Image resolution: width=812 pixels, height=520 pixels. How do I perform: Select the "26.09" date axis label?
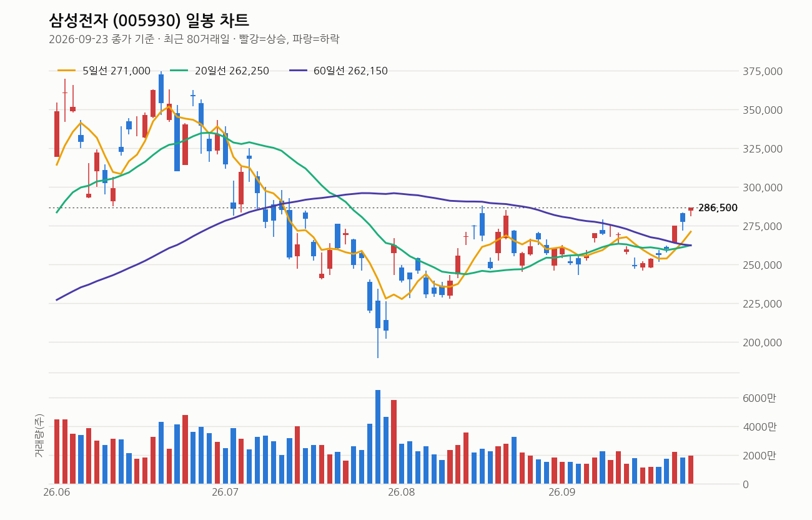[x=562, y=492]
